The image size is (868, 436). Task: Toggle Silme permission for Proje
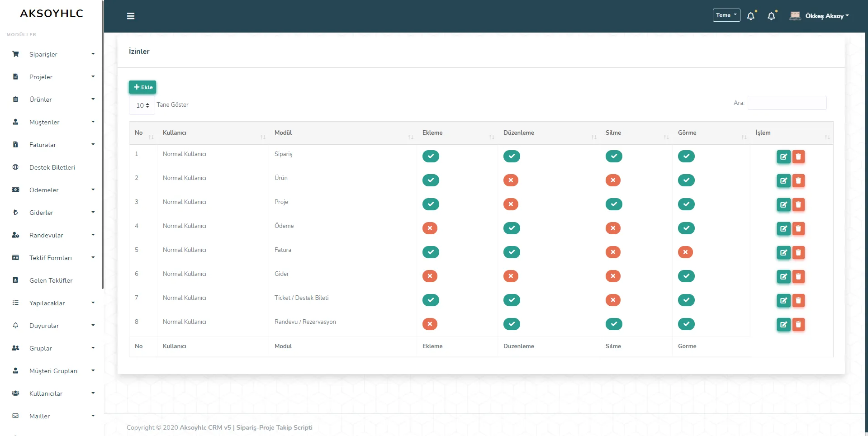point(614,204)
